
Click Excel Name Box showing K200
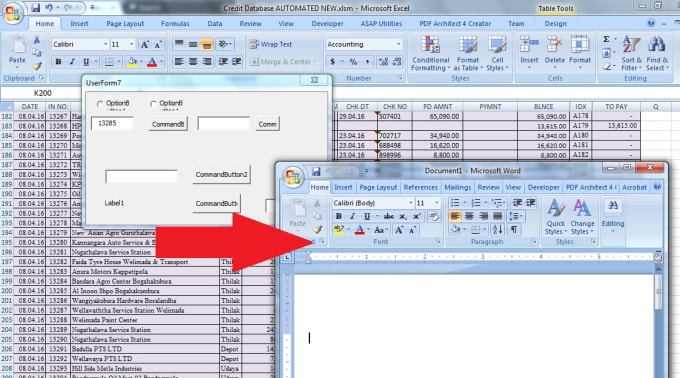tap(42, 93)
